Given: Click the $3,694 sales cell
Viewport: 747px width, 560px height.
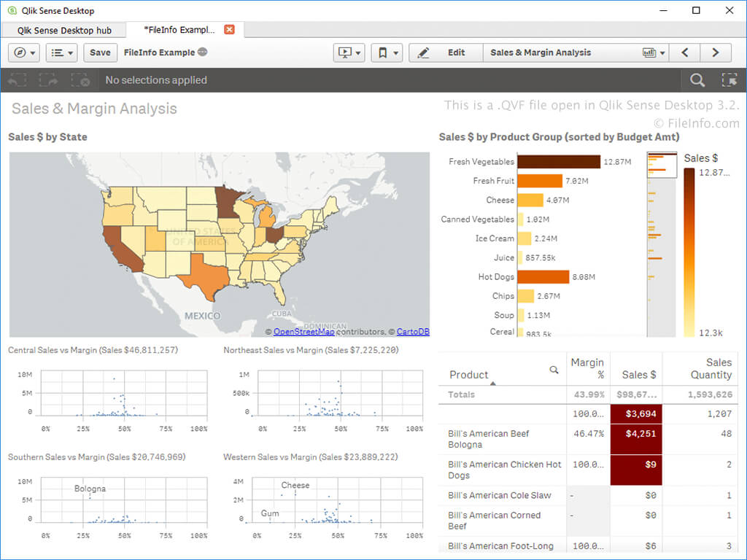Looking at the screenshot, I should pyautogui.click(x=636, y=414).
